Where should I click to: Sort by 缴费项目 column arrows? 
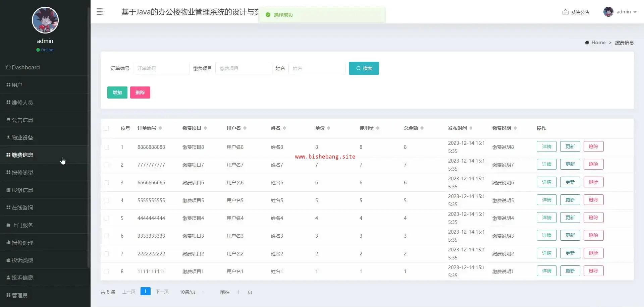pos(205,128)
